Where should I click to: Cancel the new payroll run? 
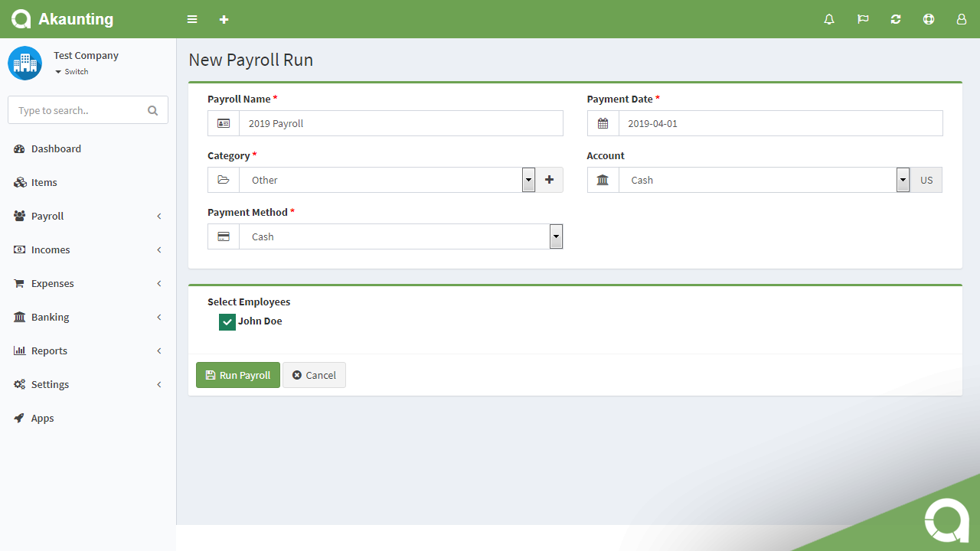pyautogui.click(x=314, y=375)
